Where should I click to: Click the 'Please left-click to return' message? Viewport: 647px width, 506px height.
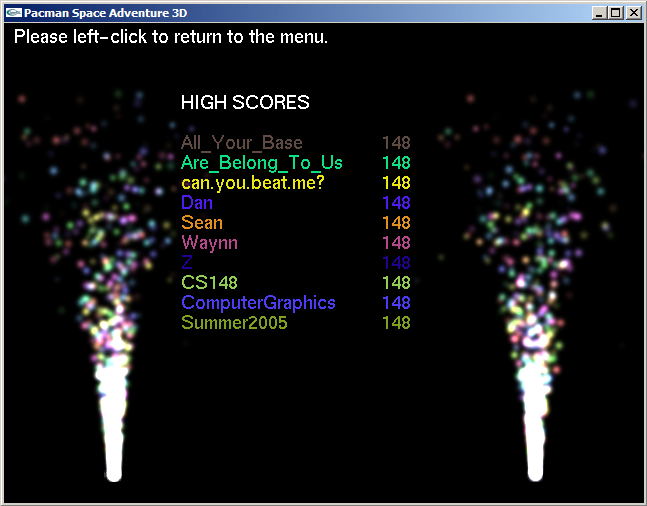[171, 38]
